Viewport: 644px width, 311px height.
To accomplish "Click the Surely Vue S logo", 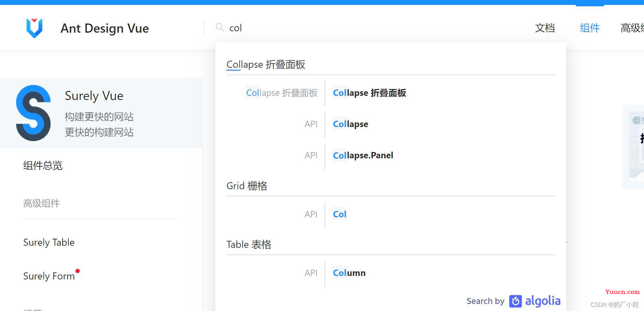I will pyautogui.click(x=33, y=113).
